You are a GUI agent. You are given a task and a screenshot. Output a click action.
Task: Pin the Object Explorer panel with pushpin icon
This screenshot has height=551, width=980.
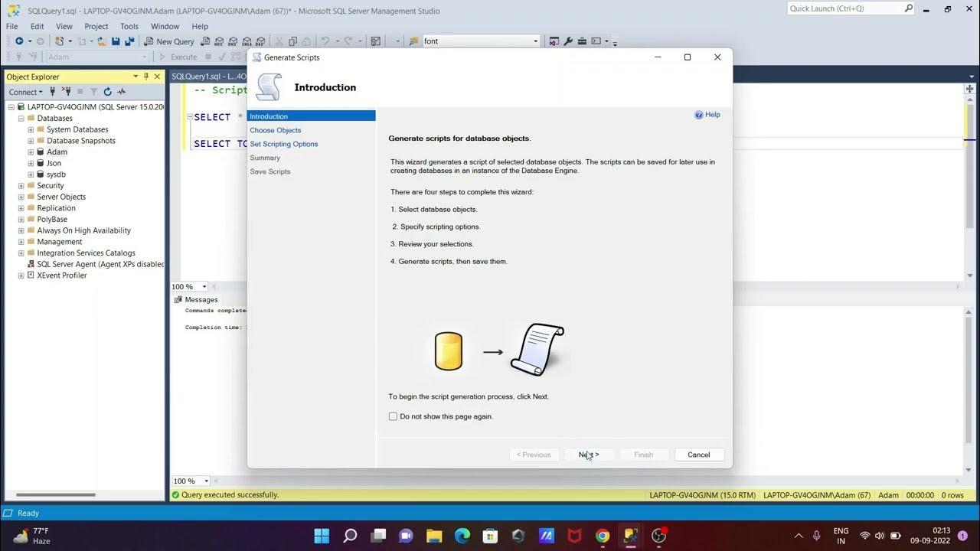click(x=146, y=77)
